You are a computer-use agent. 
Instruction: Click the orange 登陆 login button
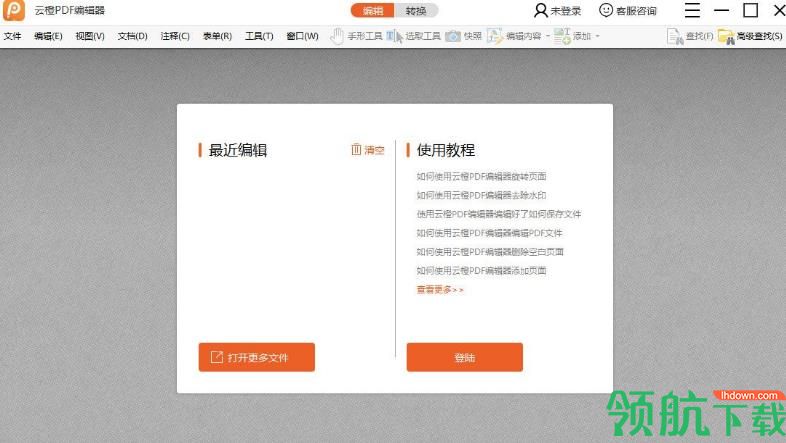[x=465, y=357]
